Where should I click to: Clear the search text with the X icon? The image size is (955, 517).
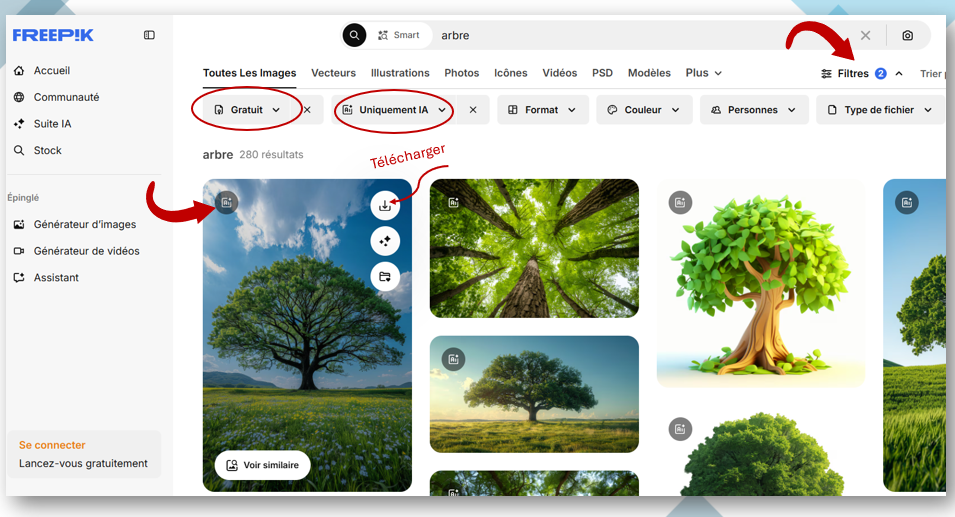click(x=865, y=35)
